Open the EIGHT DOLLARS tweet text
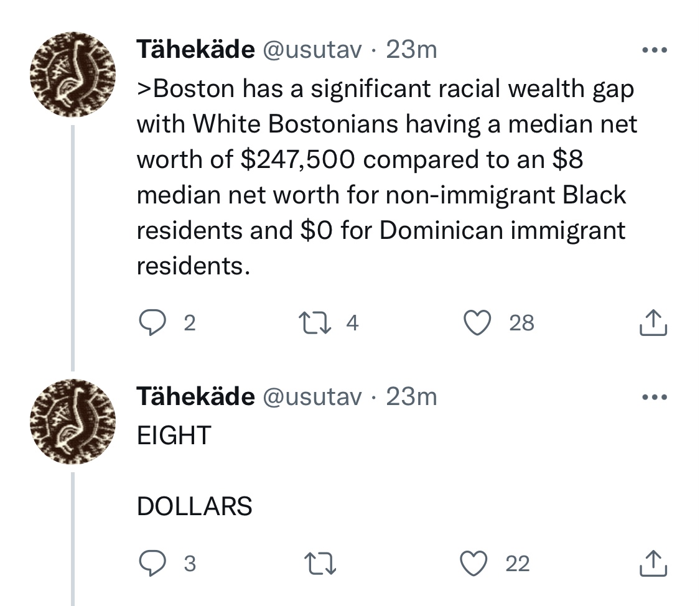Screen dimensions: 700x606 [x=194, y=470]
